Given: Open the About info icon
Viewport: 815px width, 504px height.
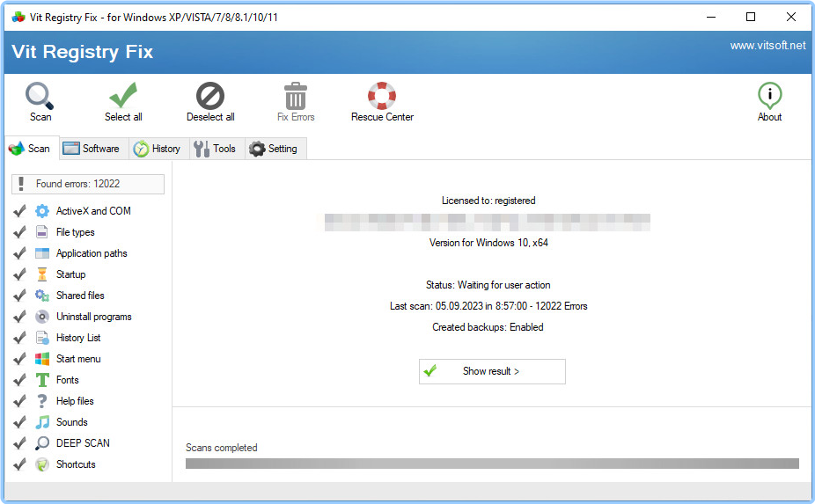Looking at the screenshot, I should point(769,96).
